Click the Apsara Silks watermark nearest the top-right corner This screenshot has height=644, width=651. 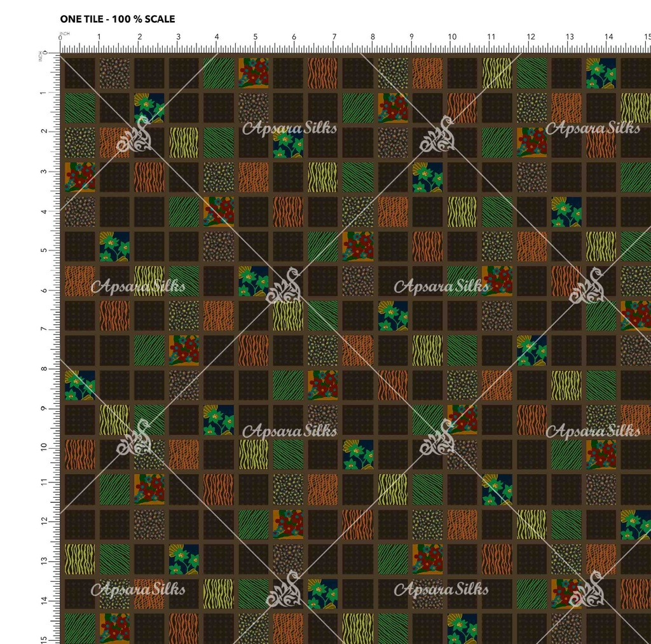593,128
